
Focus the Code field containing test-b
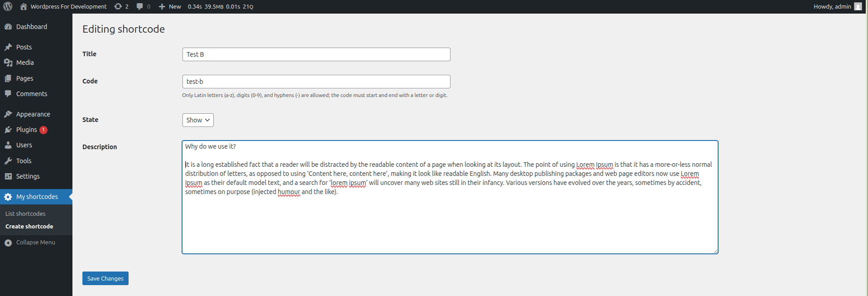(317, 82)
